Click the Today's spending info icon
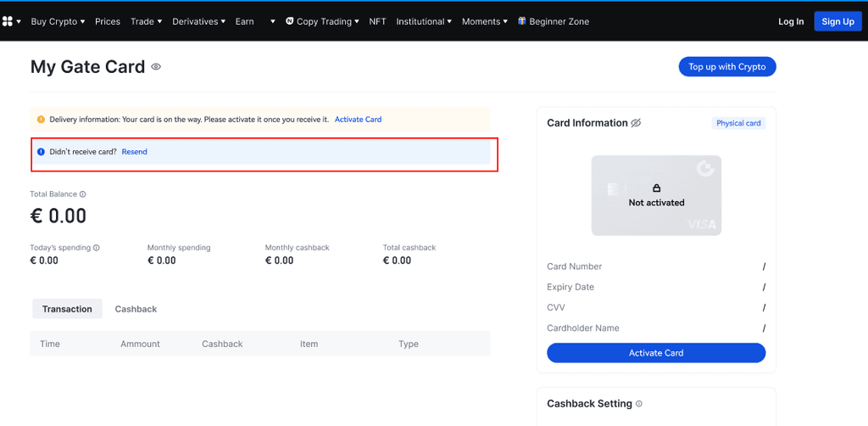Image resolution: width=868 pixels, height=426 pixels. click(97, 248)
